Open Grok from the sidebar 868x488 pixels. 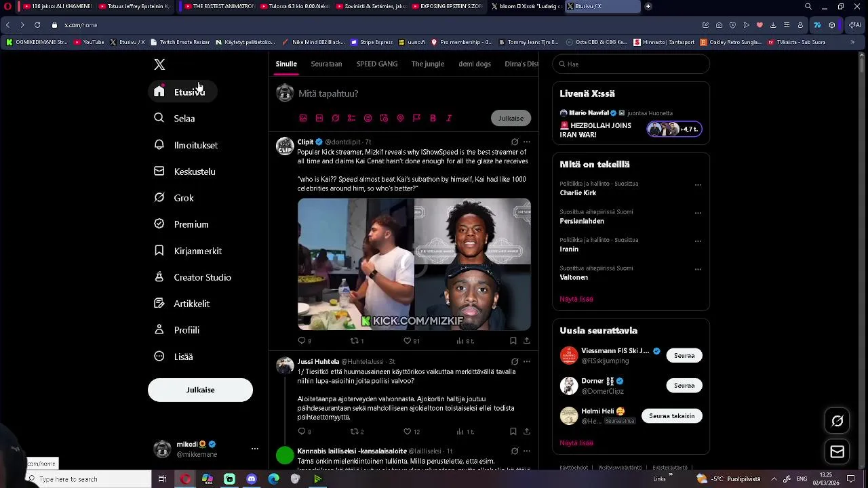click(174, 198)
